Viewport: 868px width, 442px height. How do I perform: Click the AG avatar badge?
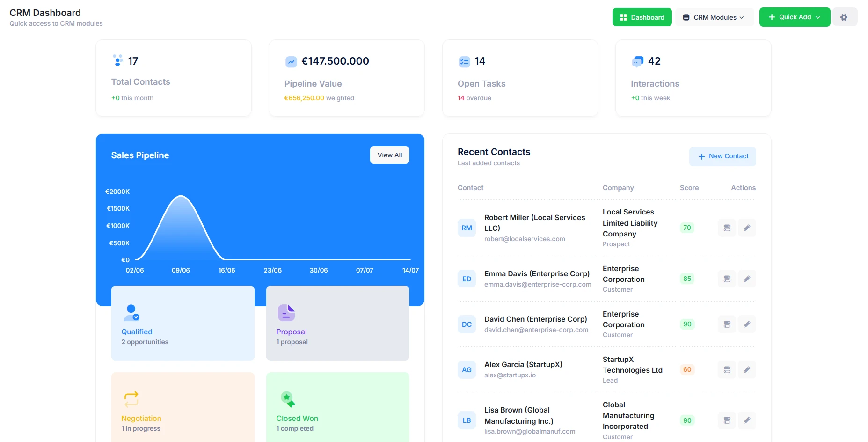pos(467,370)
